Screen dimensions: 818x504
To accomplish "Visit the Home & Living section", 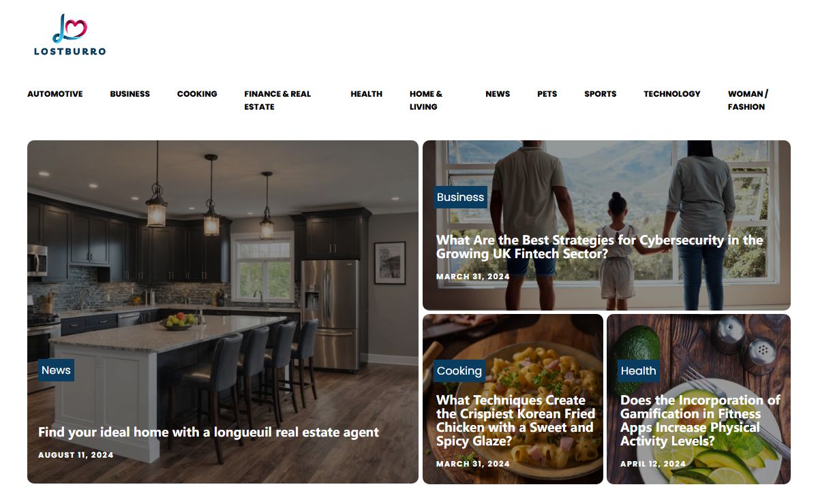I will (426, 100).
